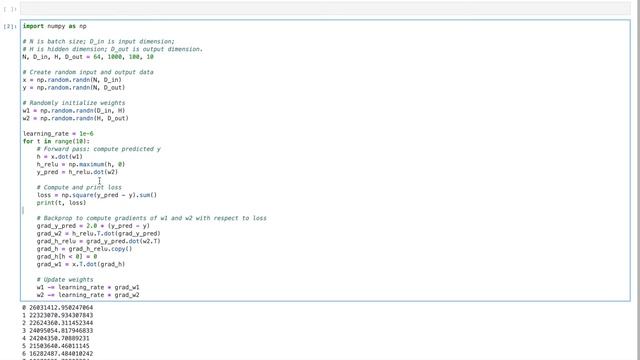Click output line '6 16282487.484010242'

58,354
